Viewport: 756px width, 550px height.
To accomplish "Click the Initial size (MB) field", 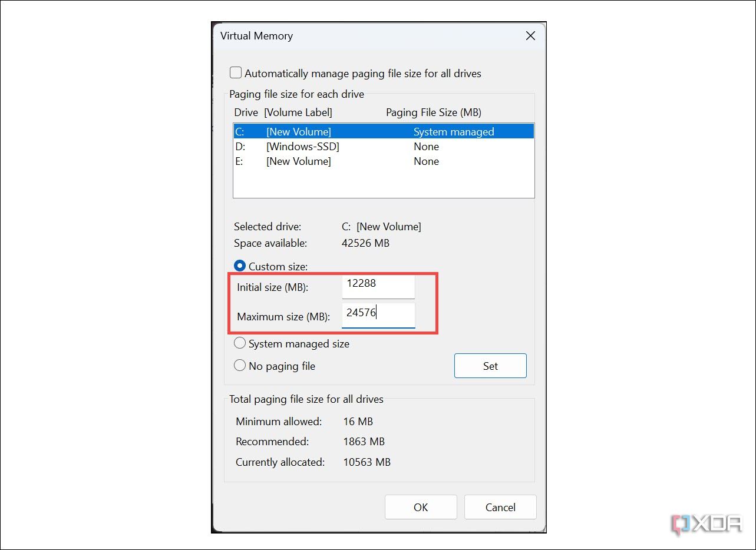I will pyautogui.click(x=378, y=287).
